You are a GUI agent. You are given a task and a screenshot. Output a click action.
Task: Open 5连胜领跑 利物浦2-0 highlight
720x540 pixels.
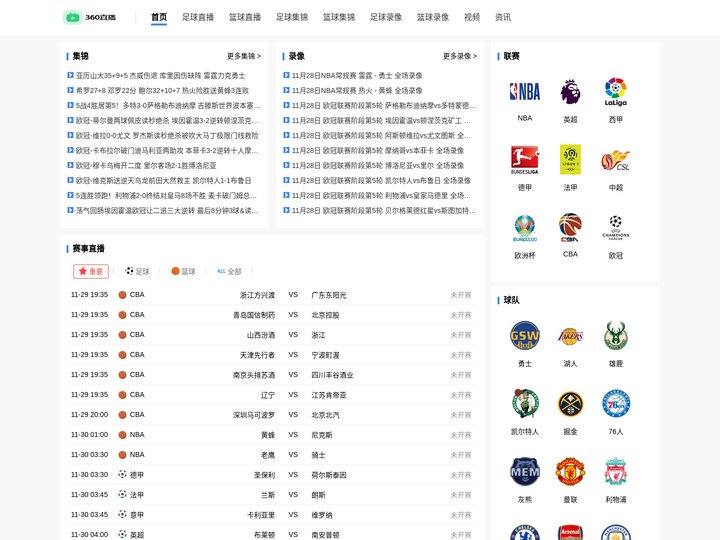[166, 196]
